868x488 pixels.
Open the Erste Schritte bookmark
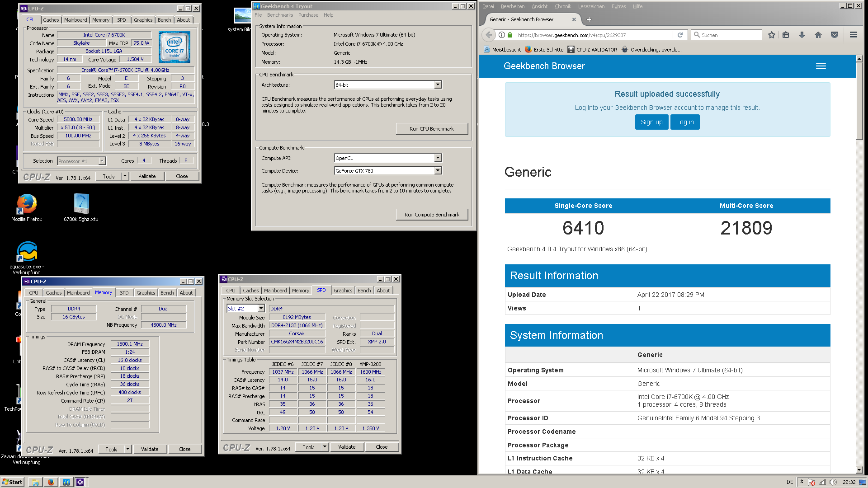pos(544,50)
